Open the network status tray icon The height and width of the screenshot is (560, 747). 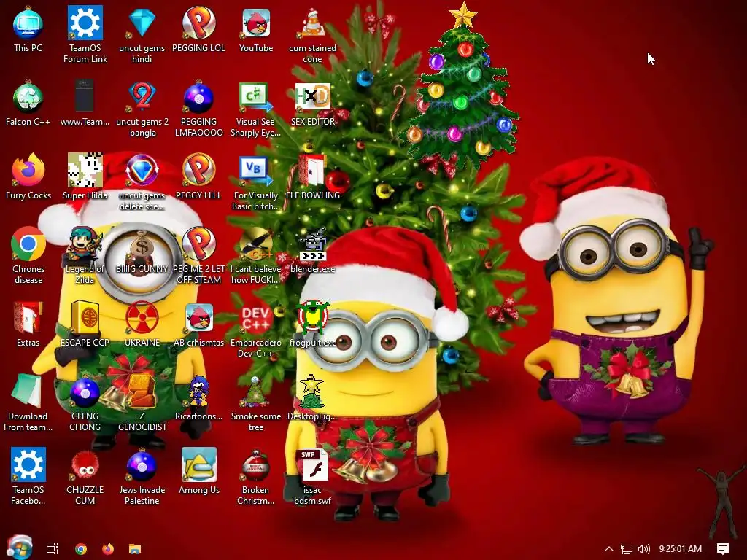pos(627,549)
